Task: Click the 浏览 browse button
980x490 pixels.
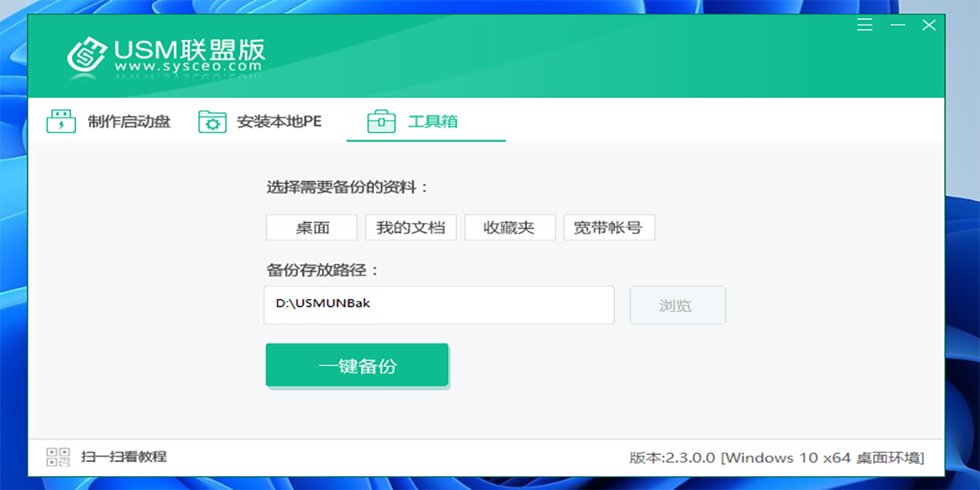Action: click(678, 305)
